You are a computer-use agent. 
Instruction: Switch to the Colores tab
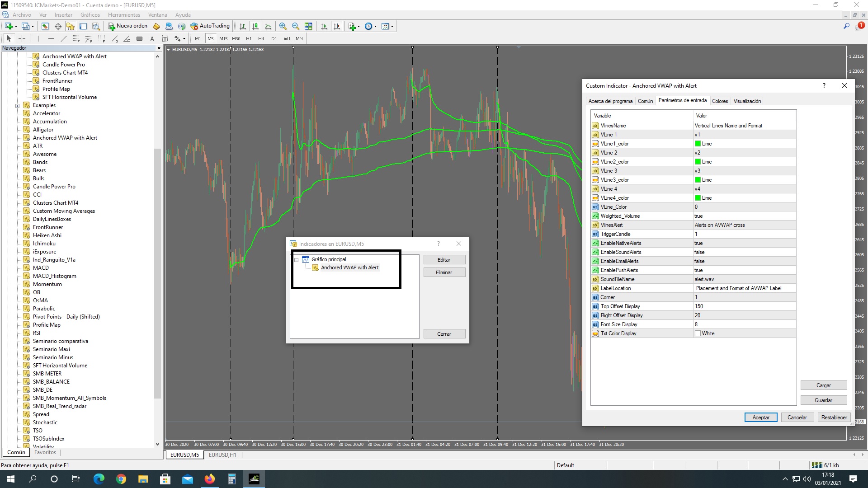click(x=720, y=101)
